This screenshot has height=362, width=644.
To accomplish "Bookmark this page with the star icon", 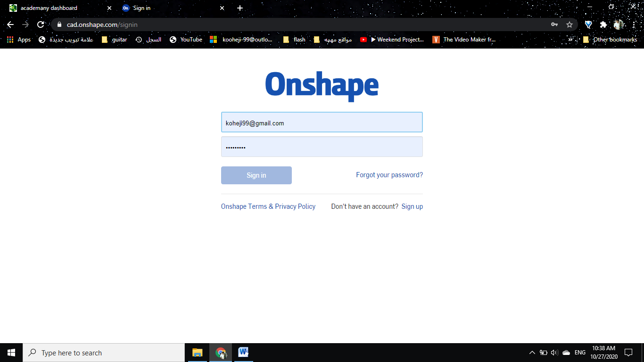I will pyautogui.click(x=569, y=25).
